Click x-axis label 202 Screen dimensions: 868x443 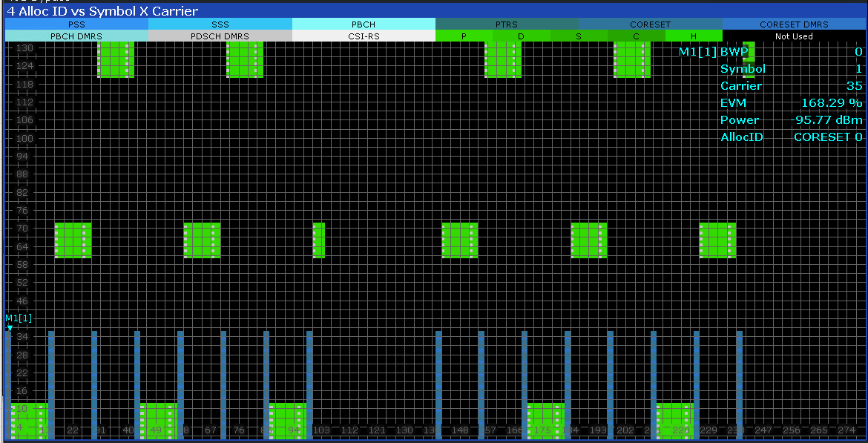tap(625, 431)
